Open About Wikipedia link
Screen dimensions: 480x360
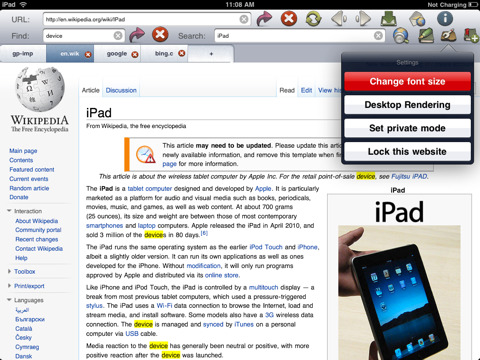coord(37,221)
